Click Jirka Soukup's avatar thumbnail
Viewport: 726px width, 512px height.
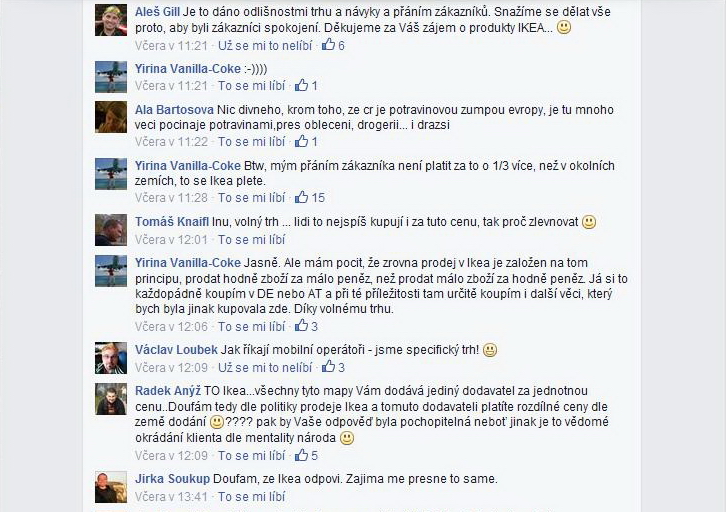[x=111, y=487]
